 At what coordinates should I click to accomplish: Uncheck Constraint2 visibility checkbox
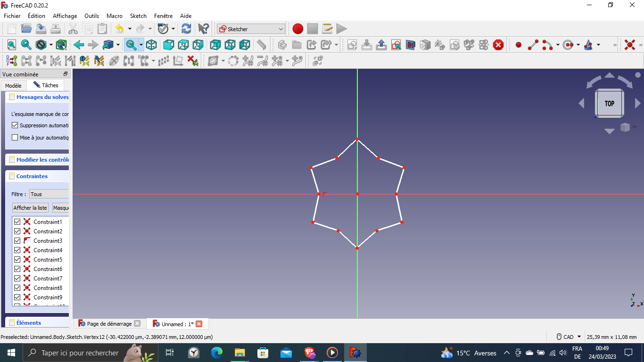17,231
